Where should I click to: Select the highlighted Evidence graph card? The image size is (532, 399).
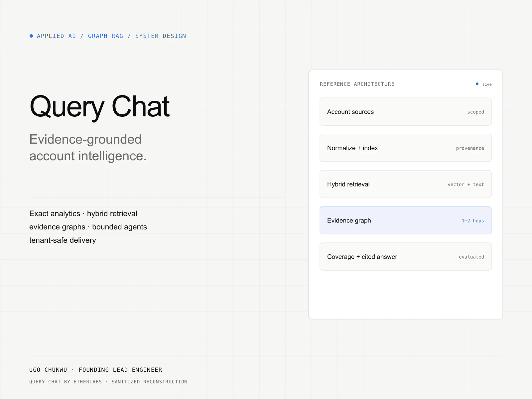click(406, 220)
